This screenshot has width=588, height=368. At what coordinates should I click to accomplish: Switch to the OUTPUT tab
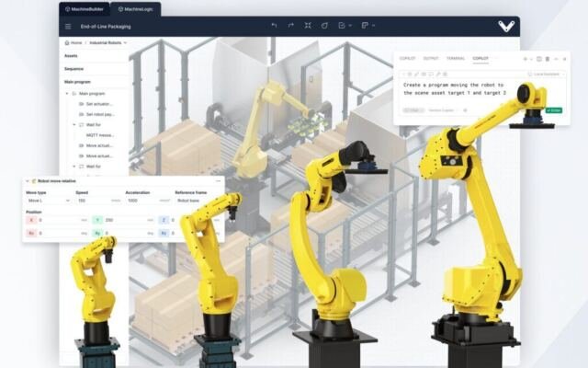pyautogui.click(x=431, y=59)
